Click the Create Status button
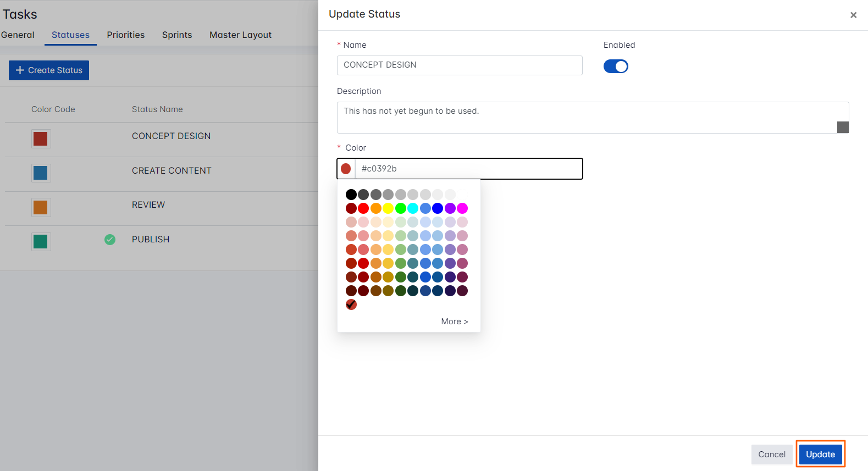The height and width of the screenshot is (471, 868). click(49, 70)
